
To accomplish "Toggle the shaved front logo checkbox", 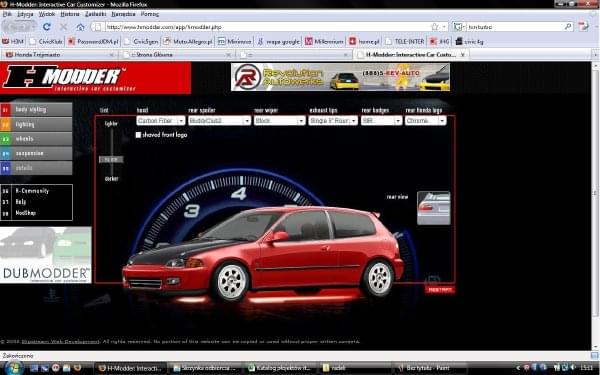I will 139,135.
